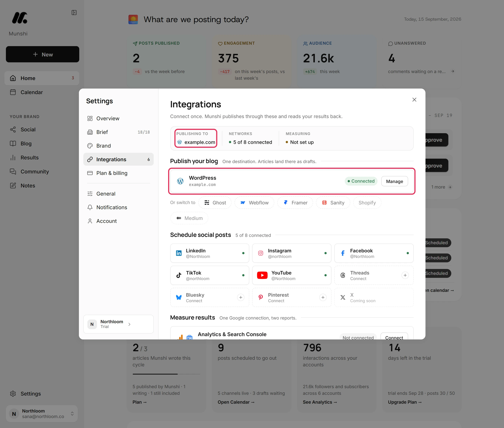Switch blog destination to Shopify
Viewport: 504px width, 428px height.
(x=367, y=203)
